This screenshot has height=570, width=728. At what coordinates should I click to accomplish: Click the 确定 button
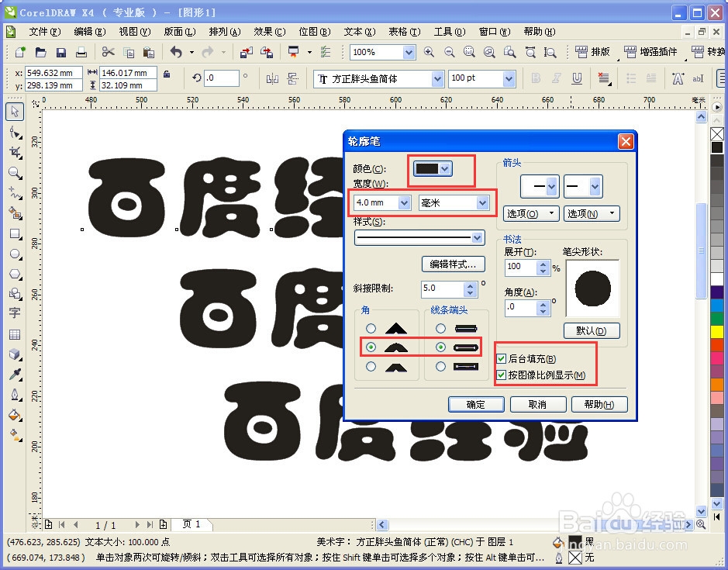point(476,404)
